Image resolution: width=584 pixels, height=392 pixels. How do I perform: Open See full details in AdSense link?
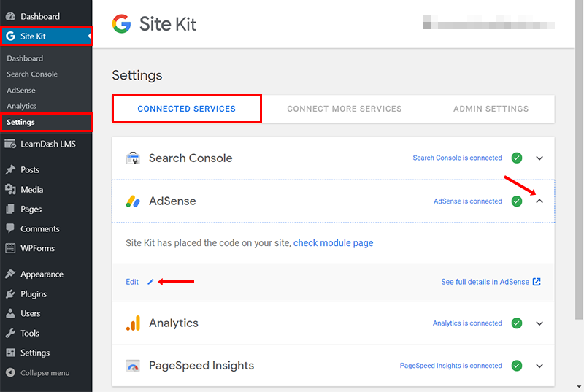pyautogui.click(x=485, y=282)
